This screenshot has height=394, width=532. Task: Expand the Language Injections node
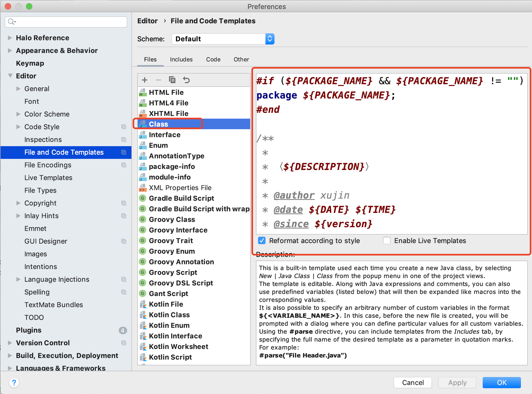point(18,279)
